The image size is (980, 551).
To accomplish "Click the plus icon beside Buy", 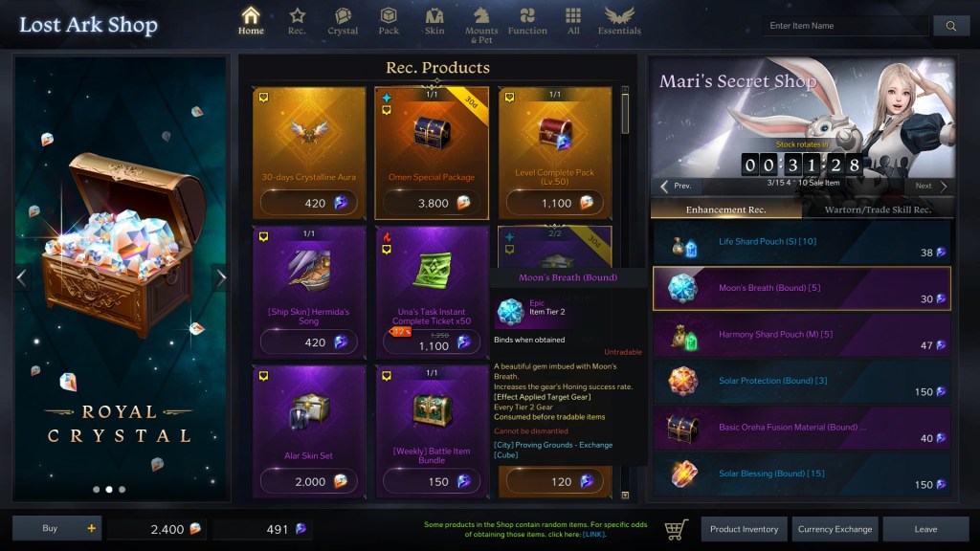I will (91, 528).
